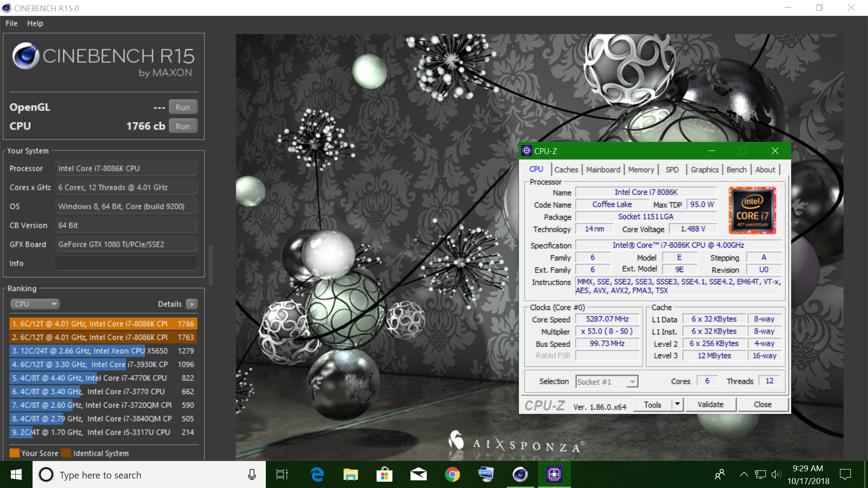Select ranking row i5-3317U
The height and width of the screenshot is (488, 868).
tap(103, 432)
